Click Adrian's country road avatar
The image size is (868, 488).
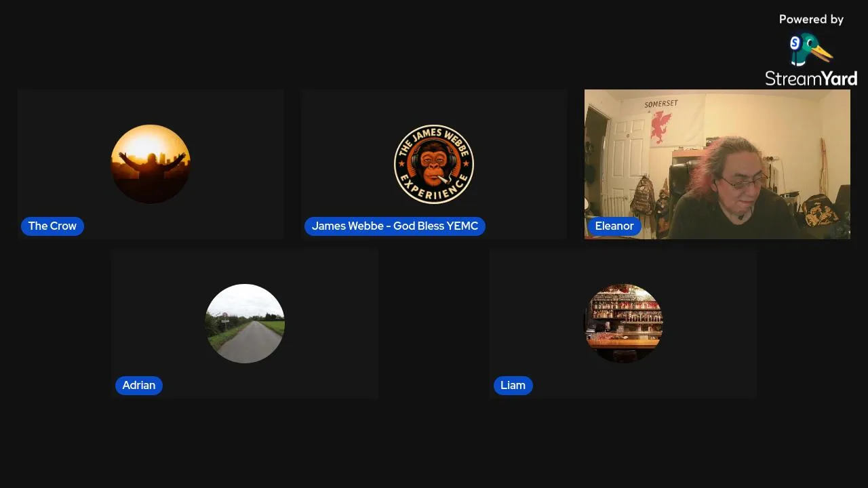point(245,323)
